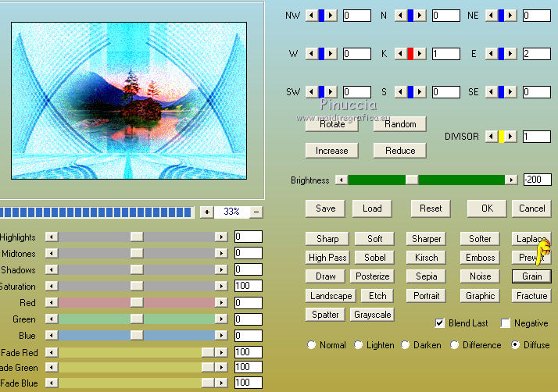The height and width of the screenshot is (392, 558).
Task: Apply the Emboss preset
Action: (x=480, y=258)
